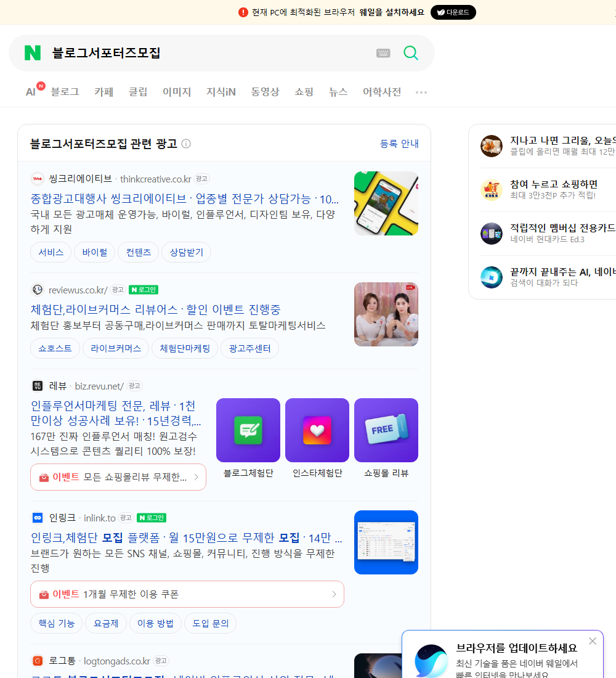Open the 씽크리에이티브 ad phone thumbnail
The height and width of the screenshot is (678, 616).
point(386,203)
